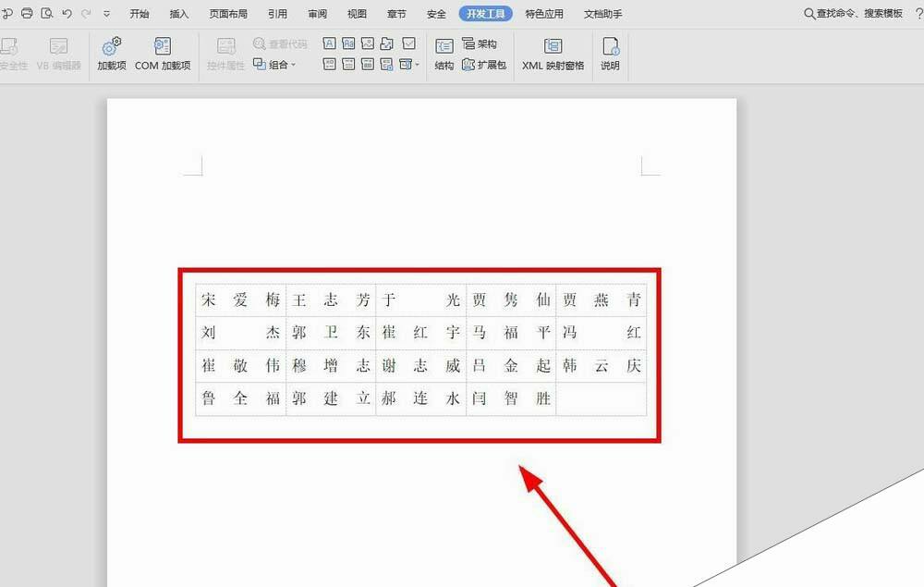Insert a checkbox content control
924x587 pixels.
click(x=409, y=43)
